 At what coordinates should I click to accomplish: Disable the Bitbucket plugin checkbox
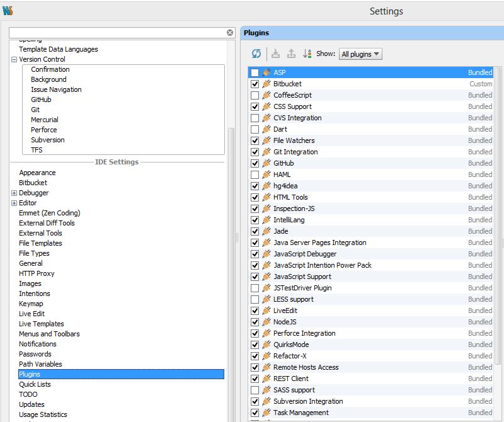tap(255, 84)
